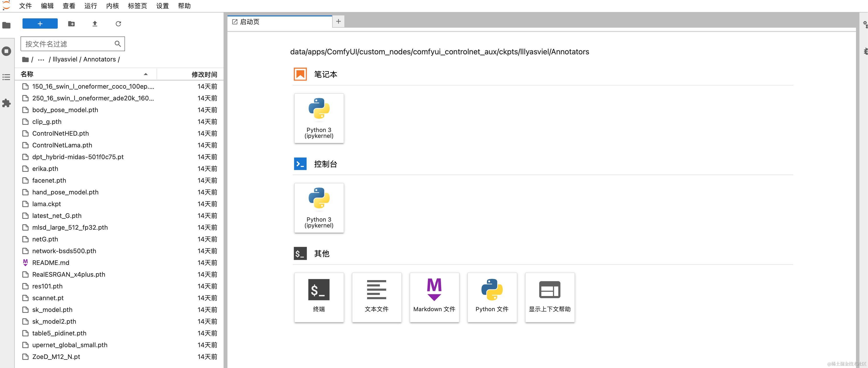
Task: Navigate to Annotators folder
Action: [x=100, y=59]
